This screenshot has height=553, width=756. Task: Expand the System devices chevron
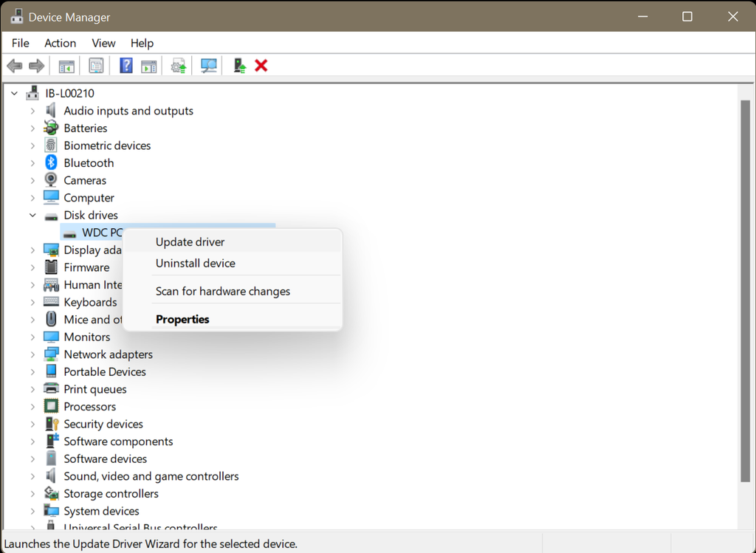[32, 511]
